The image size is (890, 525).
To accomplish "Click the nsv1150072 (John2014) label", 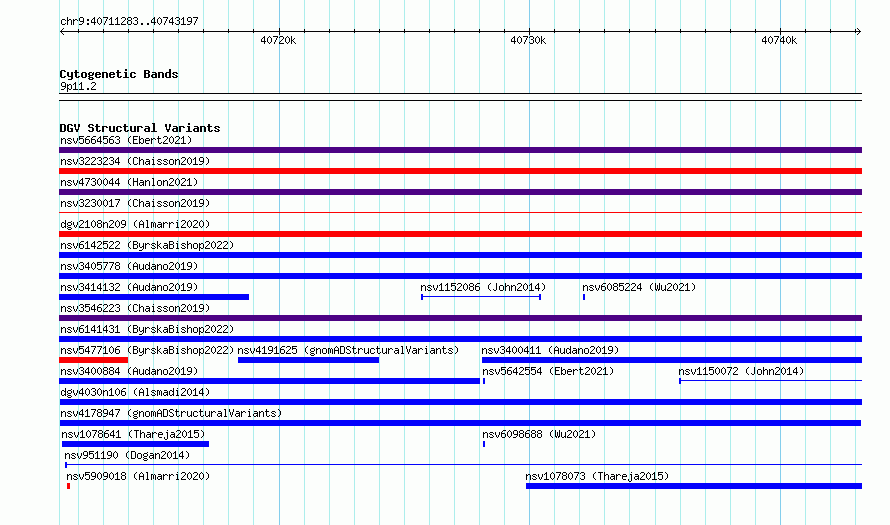I will pos(741,371).
